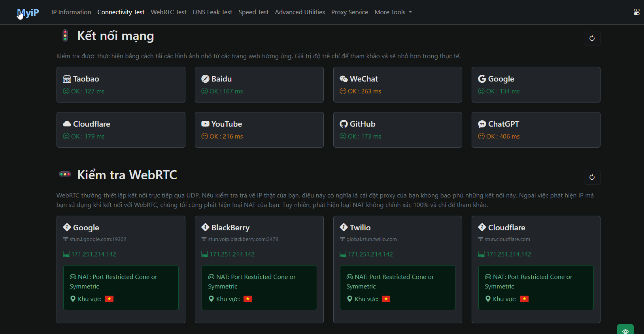The width and height of the screenshot is (644, 334).
Task: Expand the More Tools dropdown
Action: [393, 12]
